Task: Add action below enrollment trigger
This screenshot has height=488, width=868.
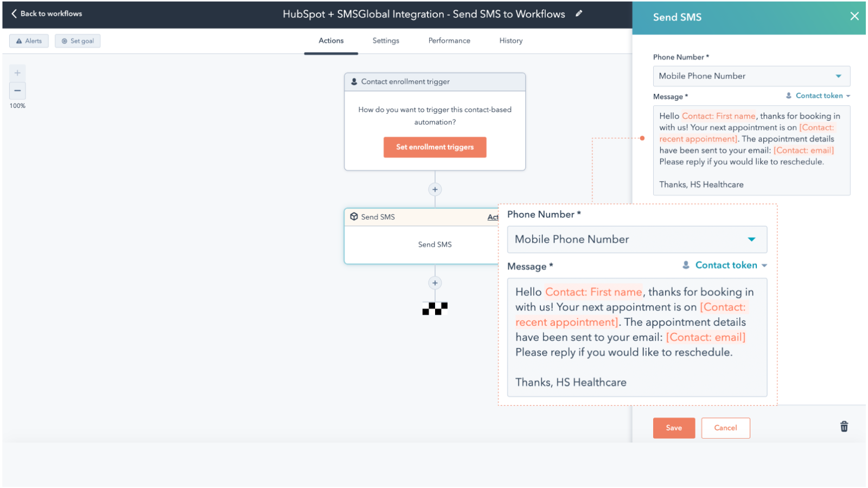Action: 435,189
